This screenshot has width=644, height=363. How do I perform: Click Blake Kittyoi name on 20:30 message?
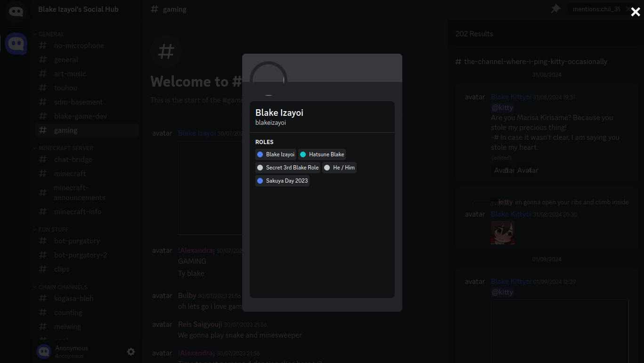pos(511,214)
